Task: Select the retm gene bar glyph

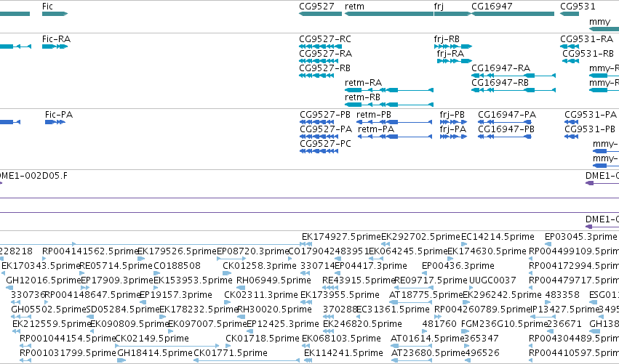Action: [x=389, y=14]
